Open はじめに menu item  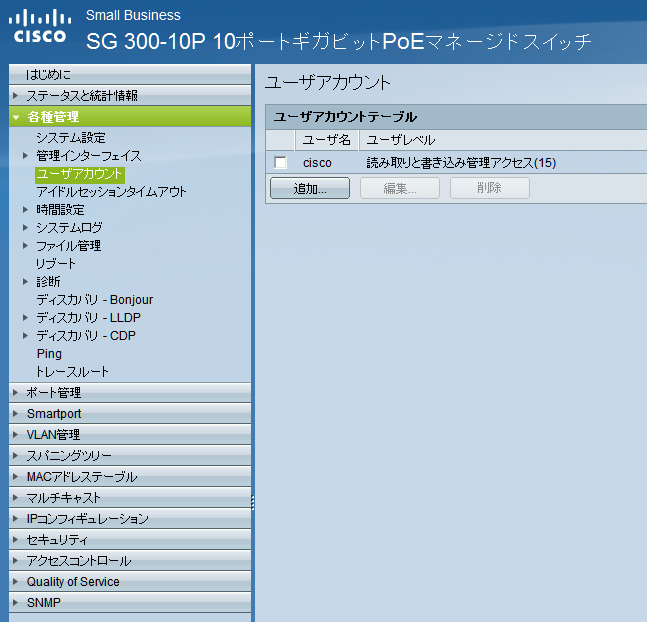[x=130, y=75]
